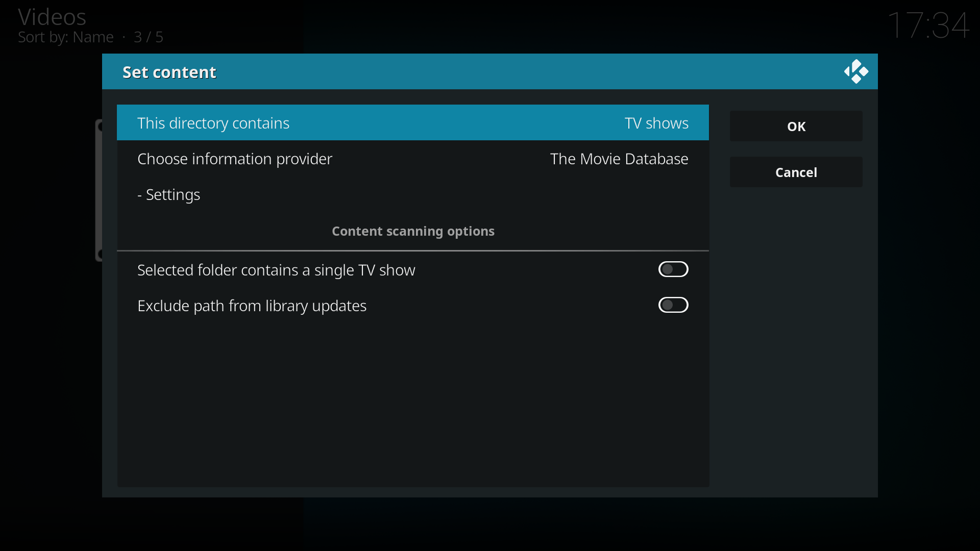Open Choose information provider option
The width and height of the screenshot is (980, 551).
[235, 159]
